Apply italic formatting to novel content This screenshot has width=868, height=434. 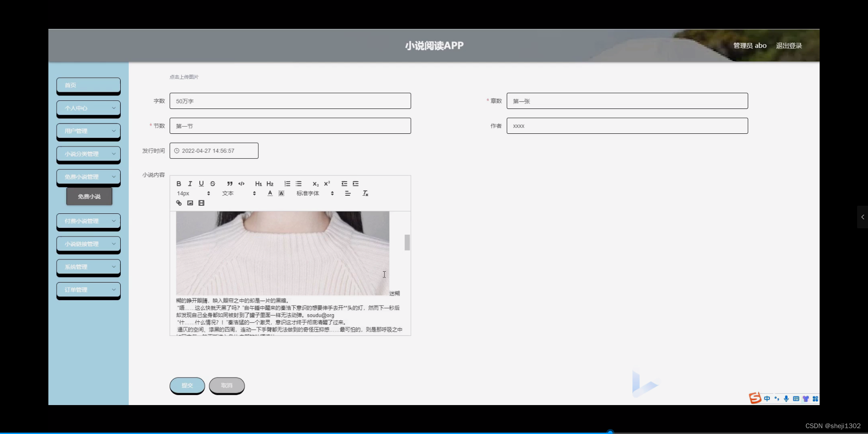pos(190,184)
